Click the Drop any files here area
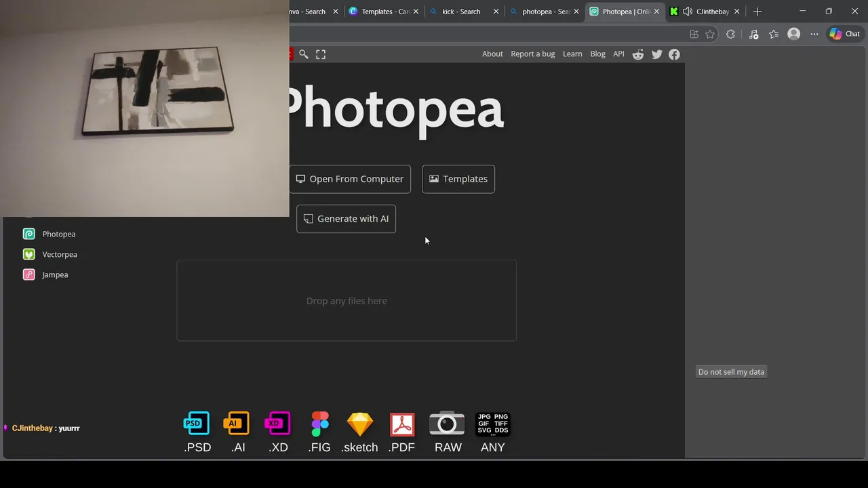This screenshot has width=868, height=488. tap(347, 300)
